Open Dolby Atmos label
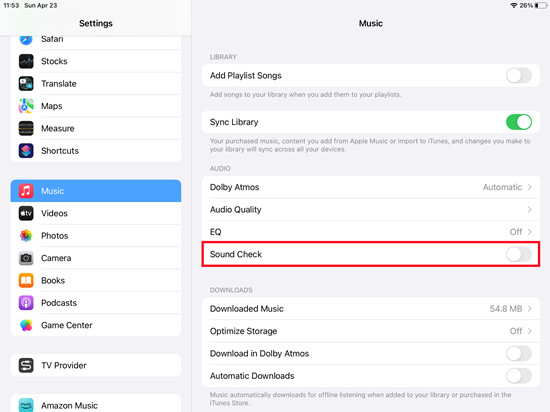 (234, 187)
